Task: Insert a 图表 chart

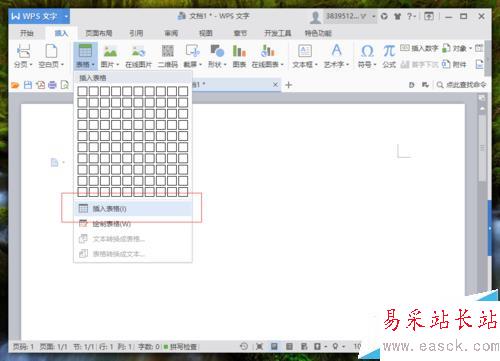Action: [x=239, y=55]
